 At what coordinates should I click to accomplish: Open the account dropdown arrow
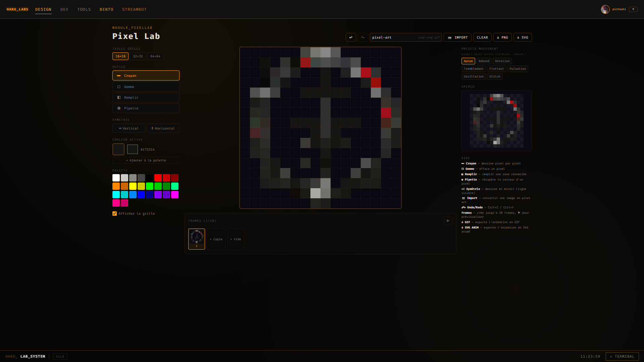(633, 9)
